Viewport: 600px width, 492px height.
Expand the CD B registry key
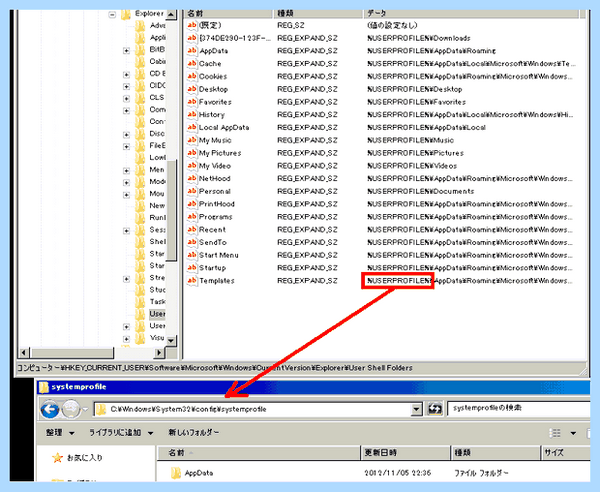click(126, 75)
